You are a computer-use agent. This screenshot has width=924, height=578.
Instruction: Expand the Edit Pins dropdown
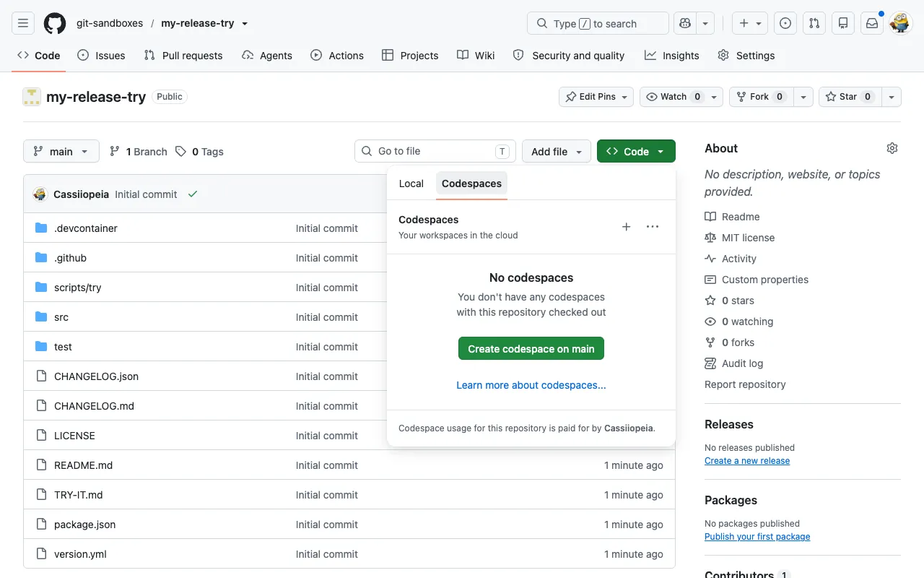[x=596, y=97]
